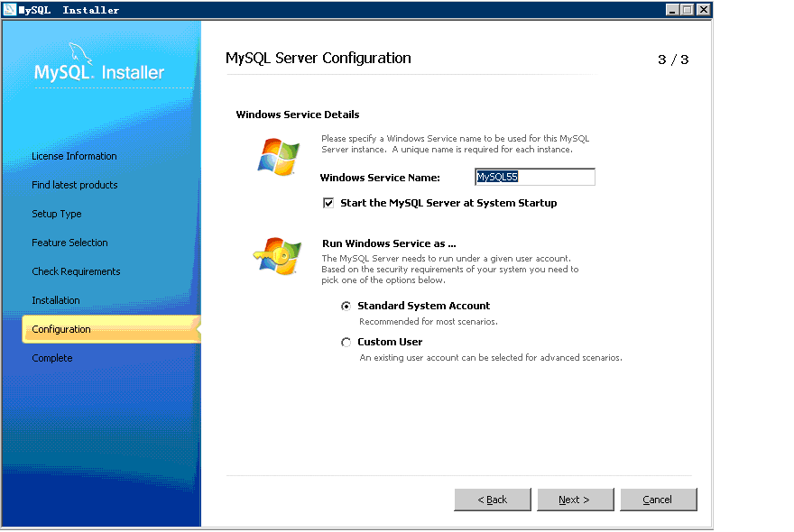Click the Windows Service Name field
This screenshot has height=532, width=794.
(x=535, y=177)
